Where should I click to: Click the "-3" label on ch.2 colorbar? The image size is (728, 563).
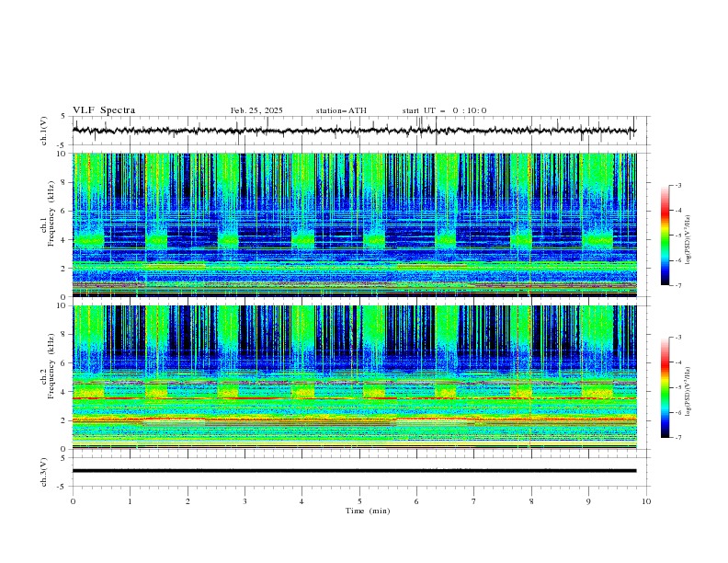click(x=677, y=338)
